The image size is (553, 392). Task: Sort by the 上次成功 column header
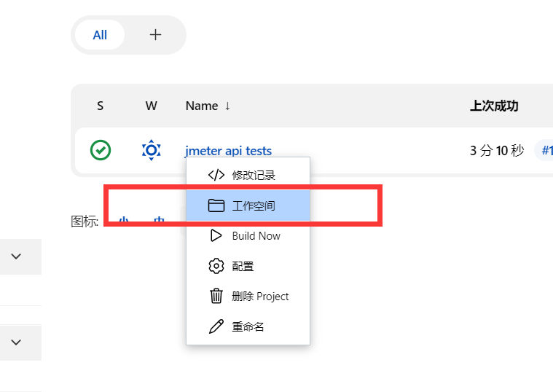(x=494, y=106)
